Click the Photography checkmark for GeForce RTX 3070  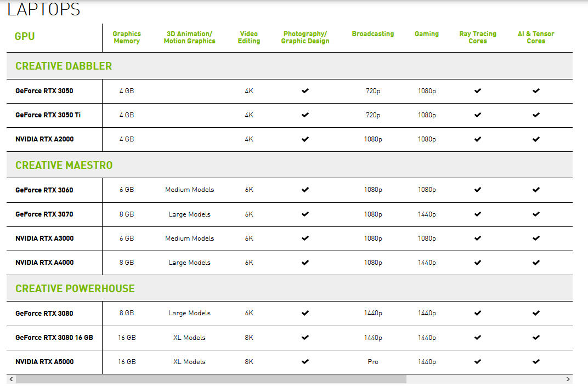tap(305, 214)
